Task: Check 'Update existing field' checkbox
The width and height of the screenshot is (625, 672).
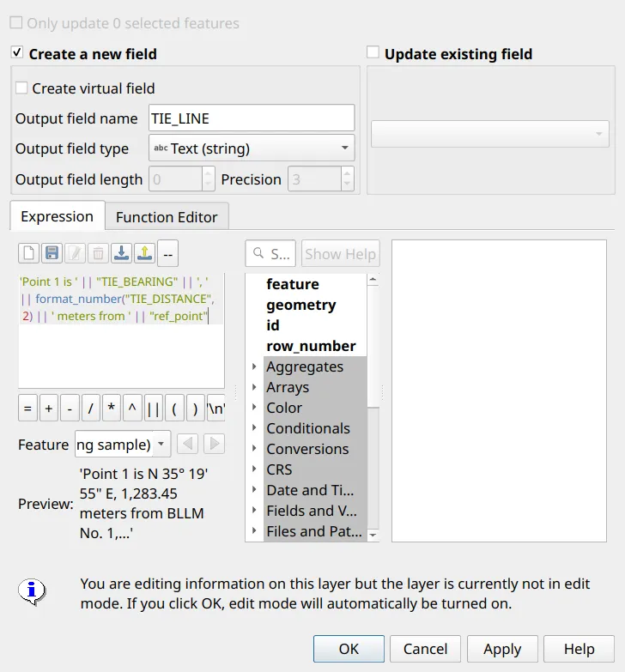Action: [x=373, y=52]
